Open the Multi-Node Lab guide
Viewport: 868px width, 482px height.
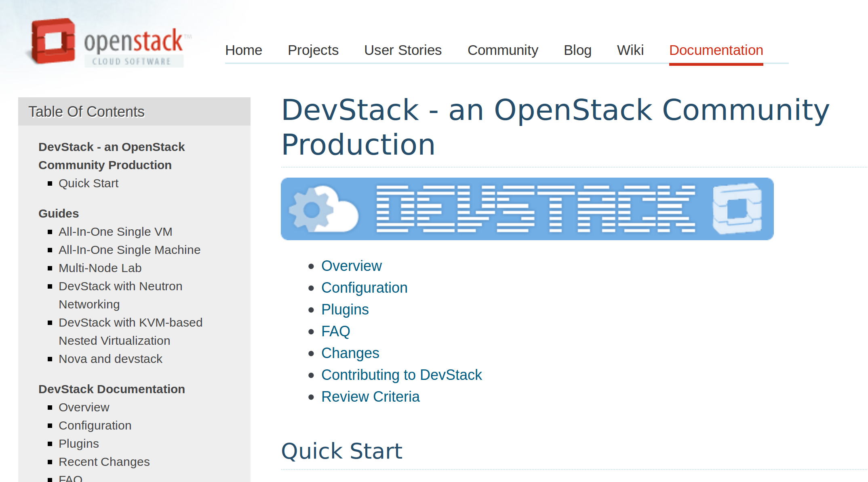(100, 268)
